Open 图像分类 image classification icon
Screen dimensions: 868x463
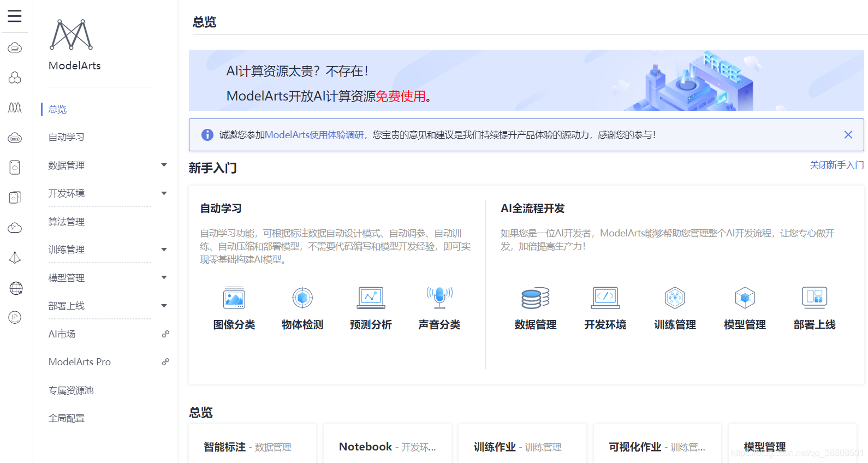[x=234, y=298]
